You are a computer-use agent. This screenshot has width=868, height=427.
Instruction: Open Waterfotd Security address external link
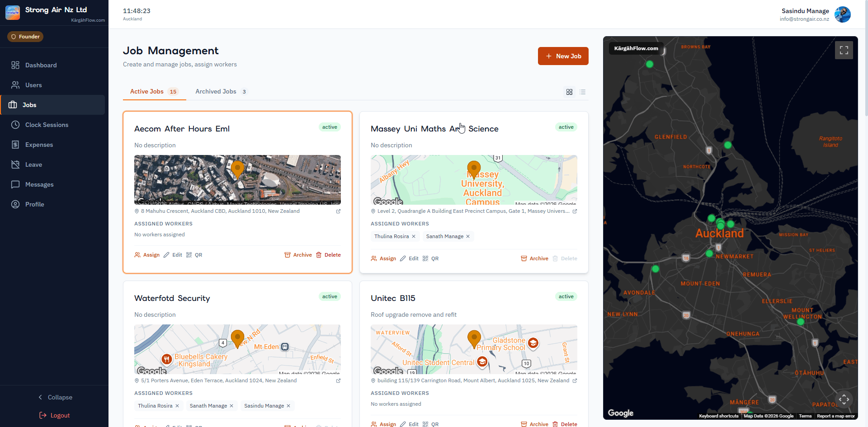(x=338, y=380)
